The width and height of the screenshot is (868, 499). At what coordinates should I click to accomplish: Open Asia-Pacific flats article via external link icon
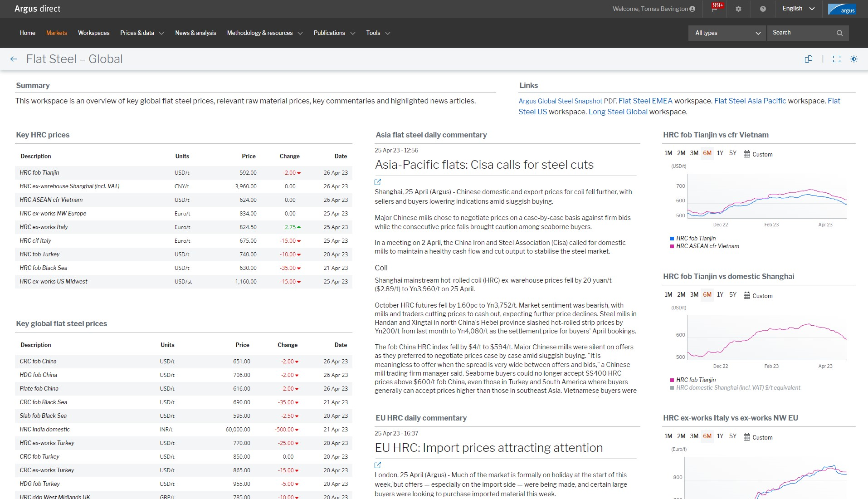coord(378,182)
